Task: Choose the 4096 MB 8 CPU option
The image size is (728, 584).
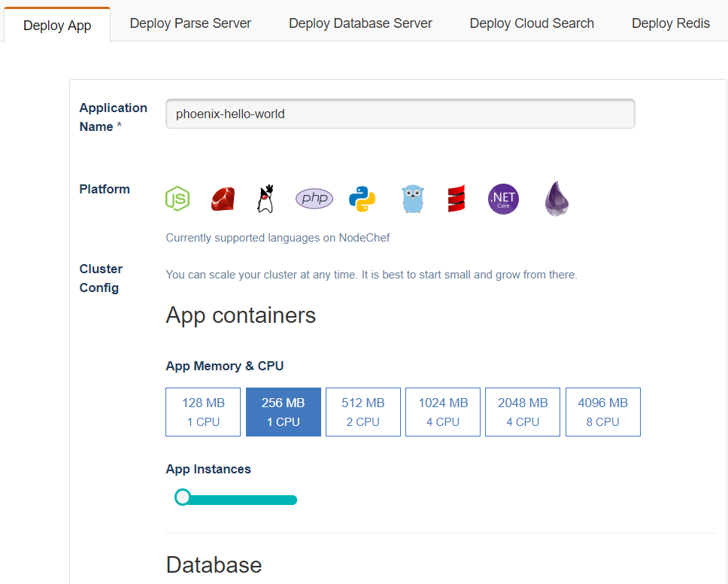Action: [x=602, y=412]
